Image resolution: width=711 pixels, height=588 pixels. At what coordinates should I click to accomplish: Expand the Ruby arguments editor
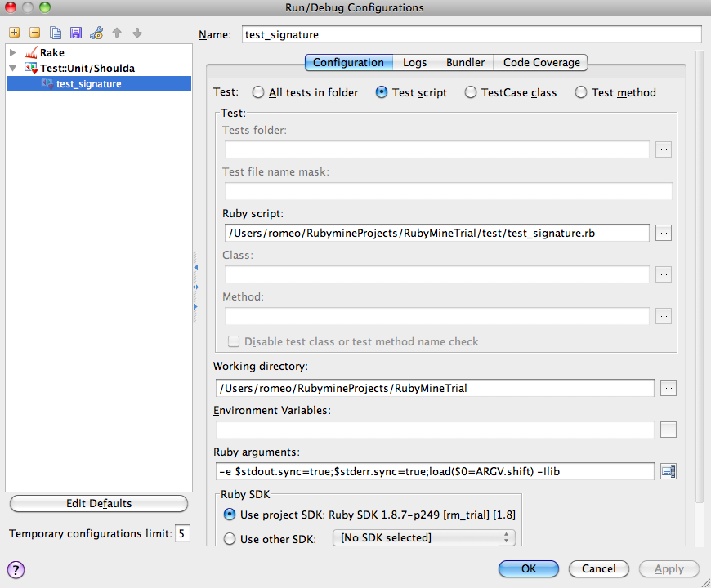(669, 471)
